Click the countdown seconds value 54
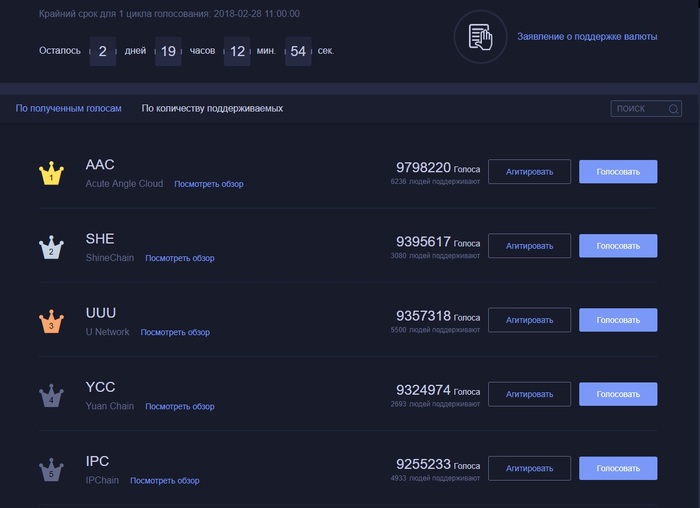The image size is (700, 508). point(298,51)
